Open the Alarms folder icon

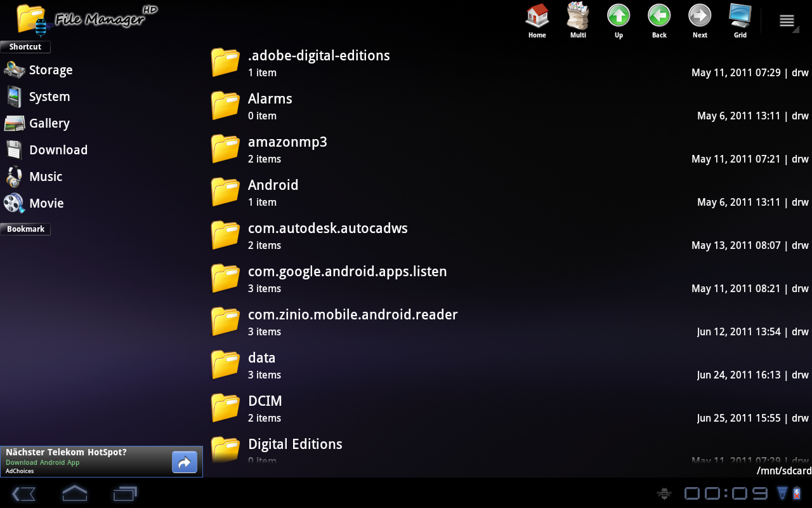tap(225, 105)
